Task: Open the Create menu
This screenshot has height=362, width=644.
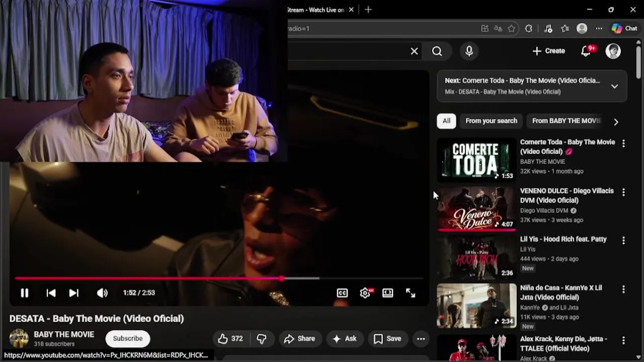Action: (548, 51)
